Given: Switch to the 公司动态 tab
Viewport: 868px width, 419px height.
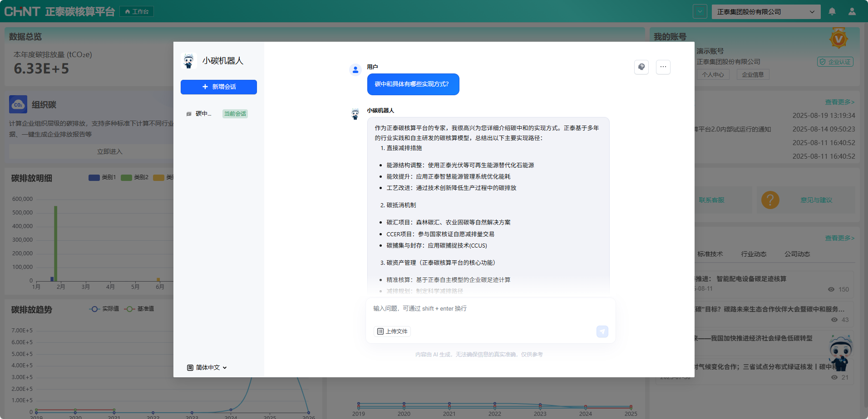Looking at the screenshot, I should coord(797,254).
